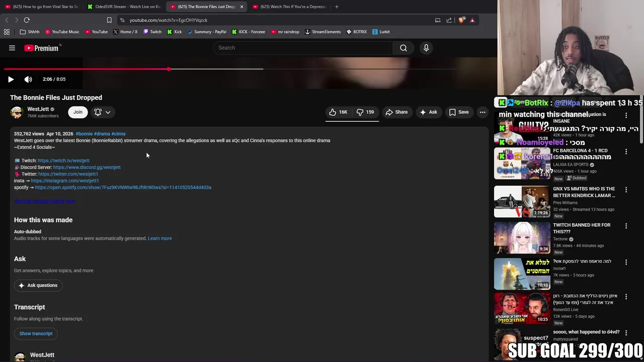Go back in browser history
The width and height of the screenshot is (644, 362).
pos(7,20)
